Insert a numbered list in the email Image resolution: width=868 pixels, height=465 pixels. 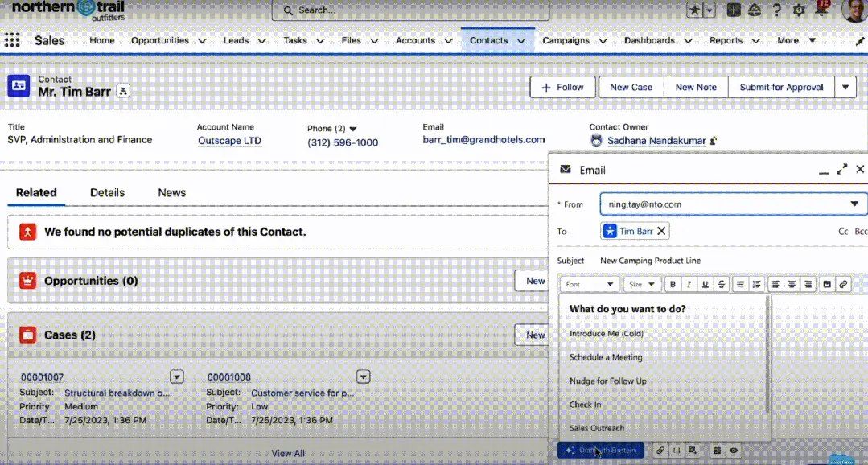[x=756, y=285]
